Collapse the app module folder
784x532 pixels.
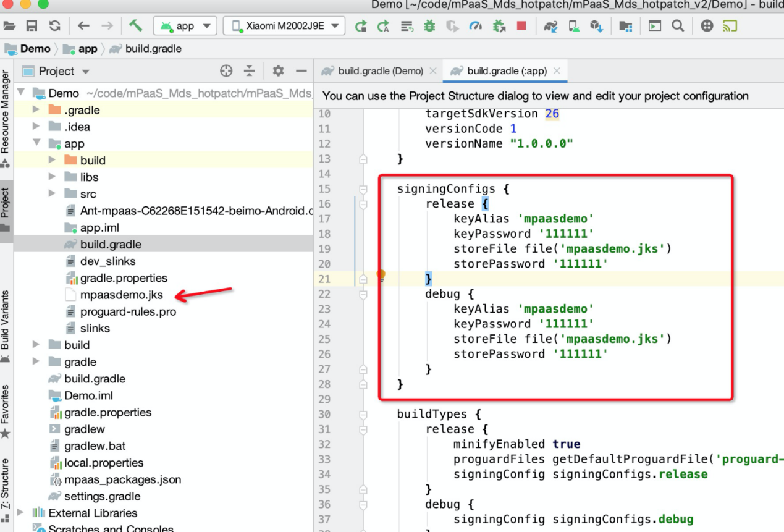pyautogui.click(x=36, y=143)
